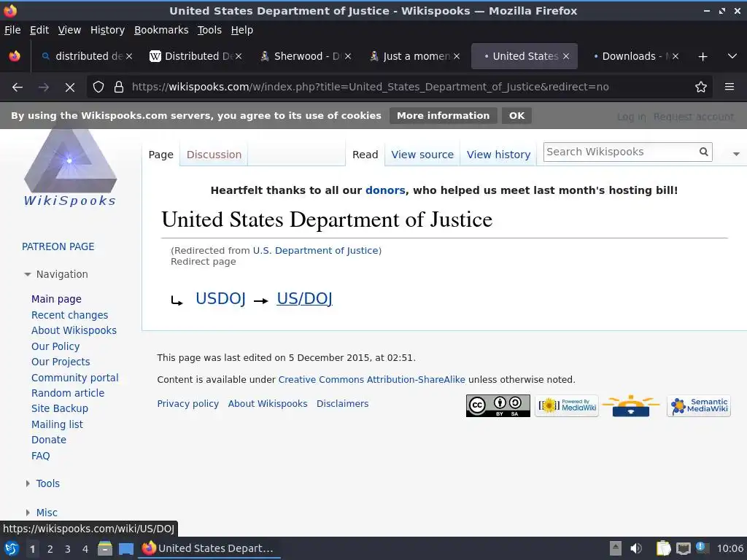Image resolution: width=747 pixels, height=560 pixels.
Task: Switch to the Distributed De Wikipedia tab
Action: pyautogui.click(x=196, y=56)
